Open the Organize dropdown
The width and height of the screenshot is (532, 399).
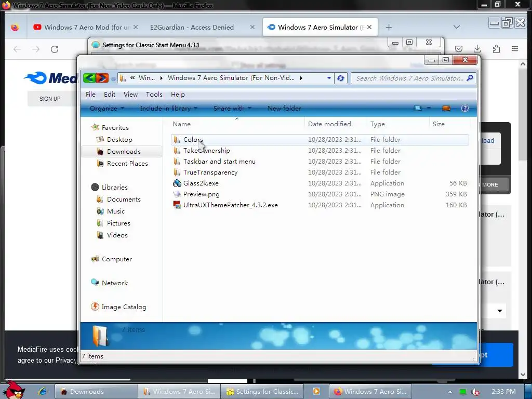(x=107, y=108)
